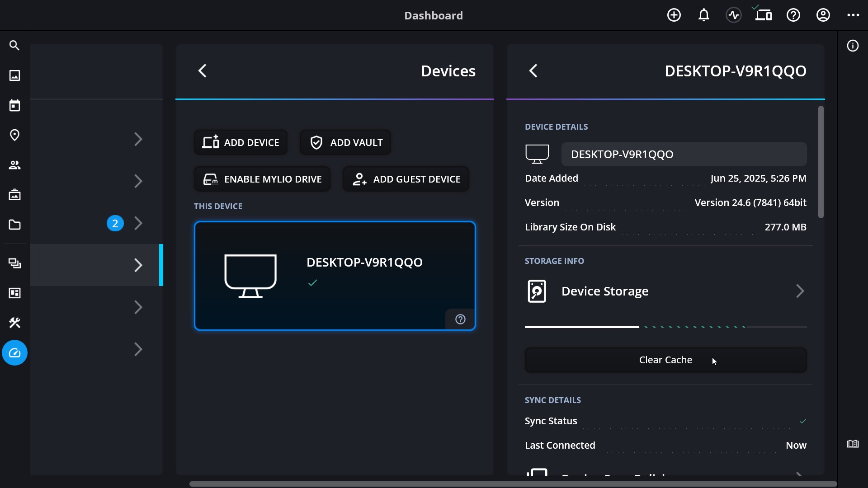868x488 pixels.
Task: Click the ADD VAULT button
Action: tap(345, 143)
